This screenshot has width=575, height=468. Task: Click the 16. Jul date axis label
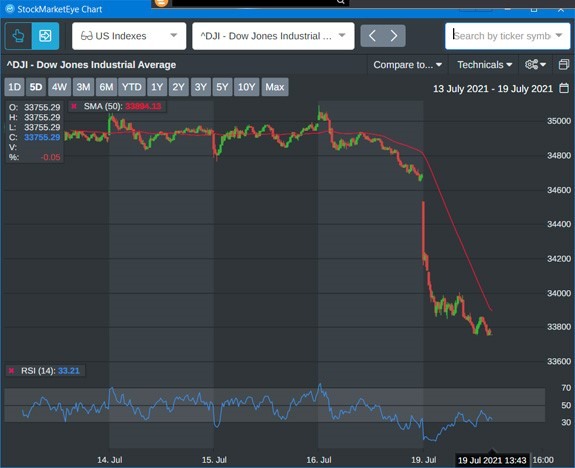(x=319, y=460)
